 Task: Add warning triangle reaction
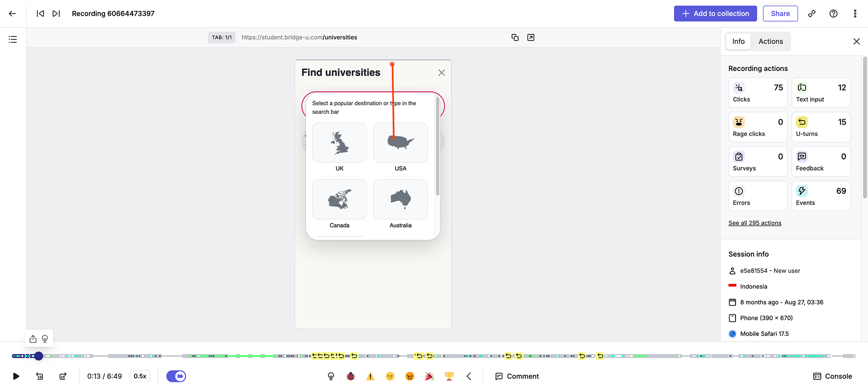pyautogui.click(x=370, y=376)
